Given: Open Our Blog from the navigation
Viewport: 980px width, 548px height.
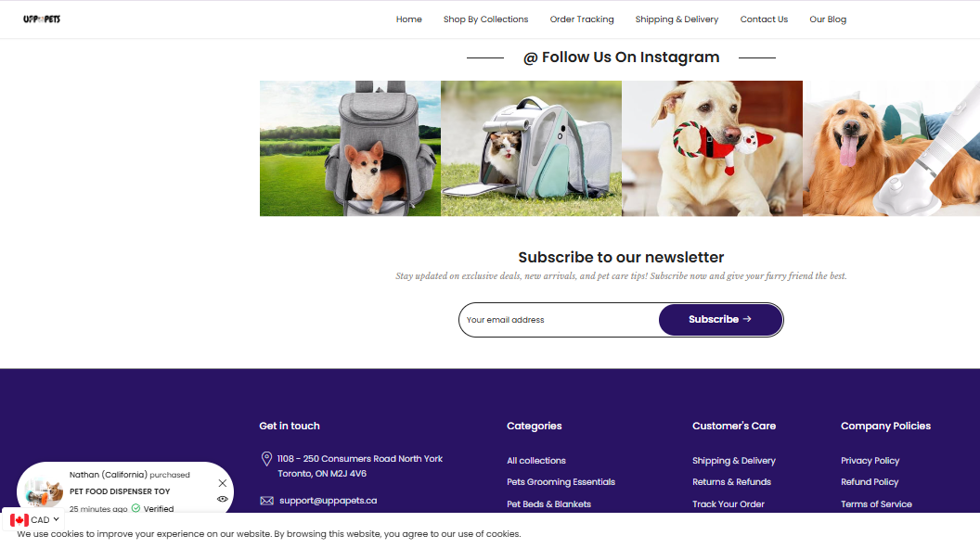Looking at the screenshot, I should coord(828,19).
